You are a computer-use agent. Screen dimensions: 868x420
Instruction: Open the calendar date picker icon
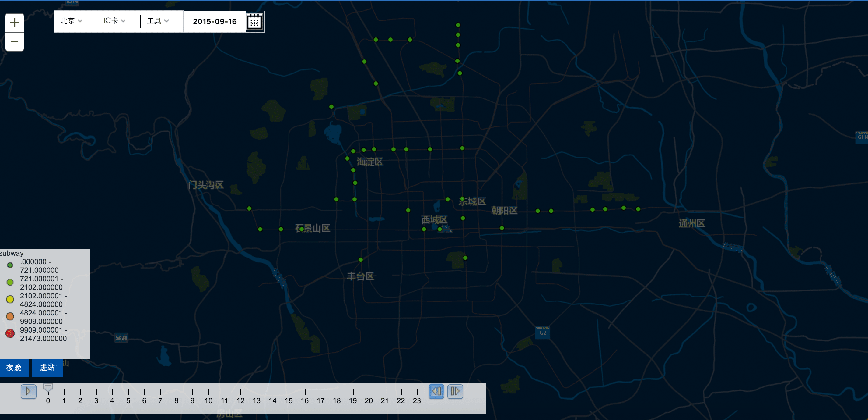coord(255,22)
